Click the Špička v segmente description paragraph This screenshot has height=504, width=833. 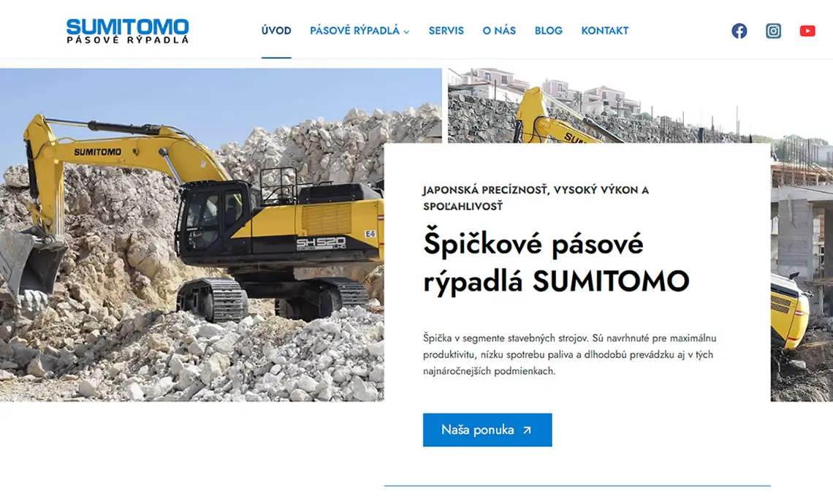pyautogui.click(x=569, y=354)
